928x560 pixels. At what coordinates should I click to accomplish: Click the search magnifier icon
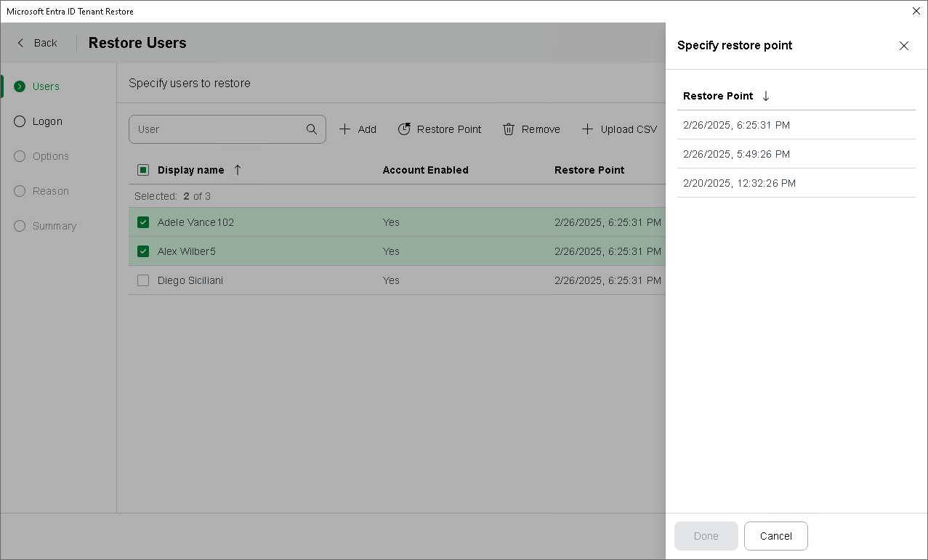coord(312,129)
